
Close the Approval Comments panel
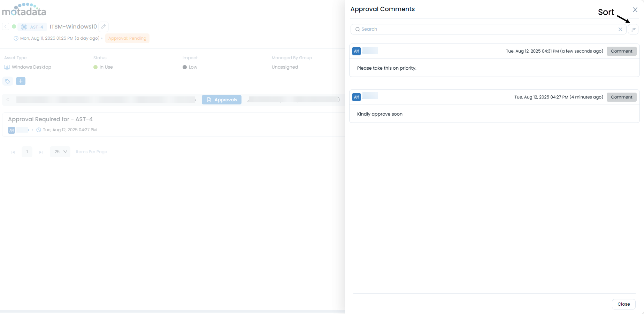tap(635, 9)
